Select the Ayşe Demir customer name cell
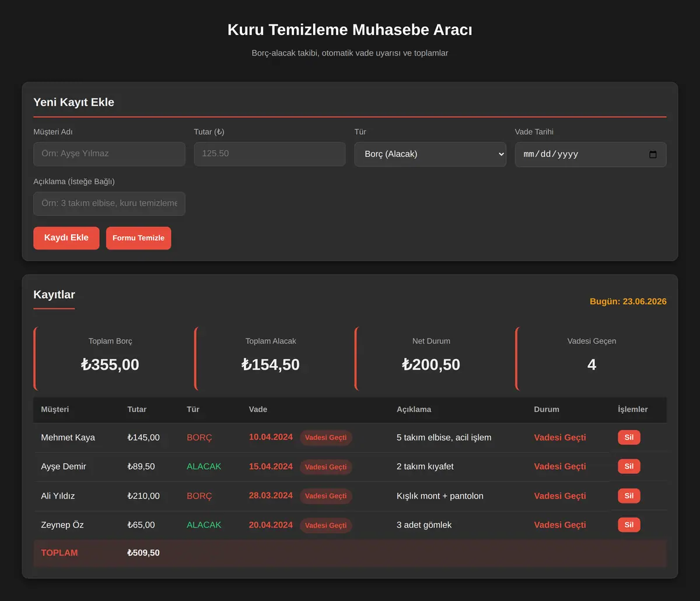Screen dimensions: 700x601 point(64,466)
